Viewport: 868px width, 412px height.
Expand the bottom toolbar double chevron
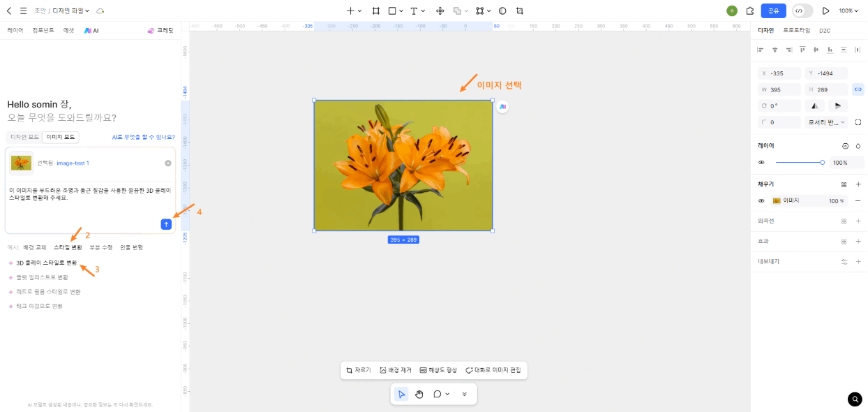pos(465,394)
